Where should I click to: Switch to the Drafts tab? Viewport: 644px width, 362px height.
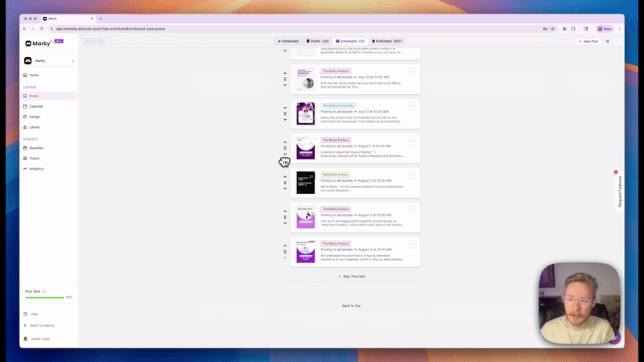[318, 41]
